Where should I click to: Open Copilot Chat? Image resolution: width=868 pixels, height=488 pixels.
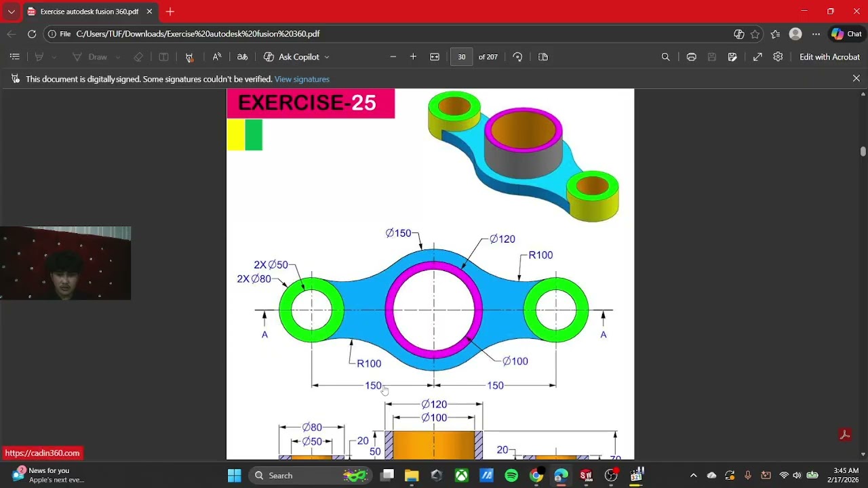pos(846,34)
